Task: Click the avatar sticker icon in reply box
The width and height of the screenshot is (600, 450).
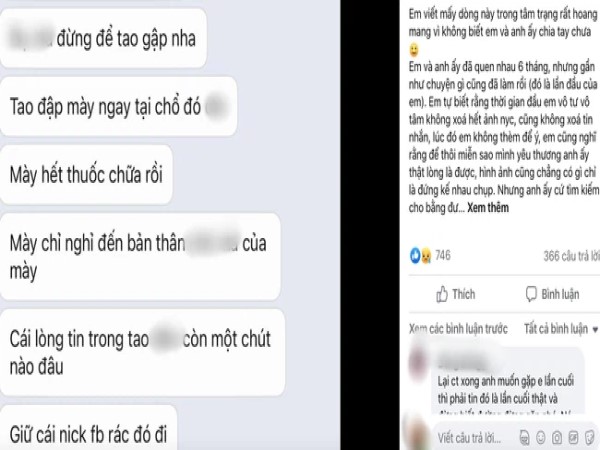Action: (525, 437)
